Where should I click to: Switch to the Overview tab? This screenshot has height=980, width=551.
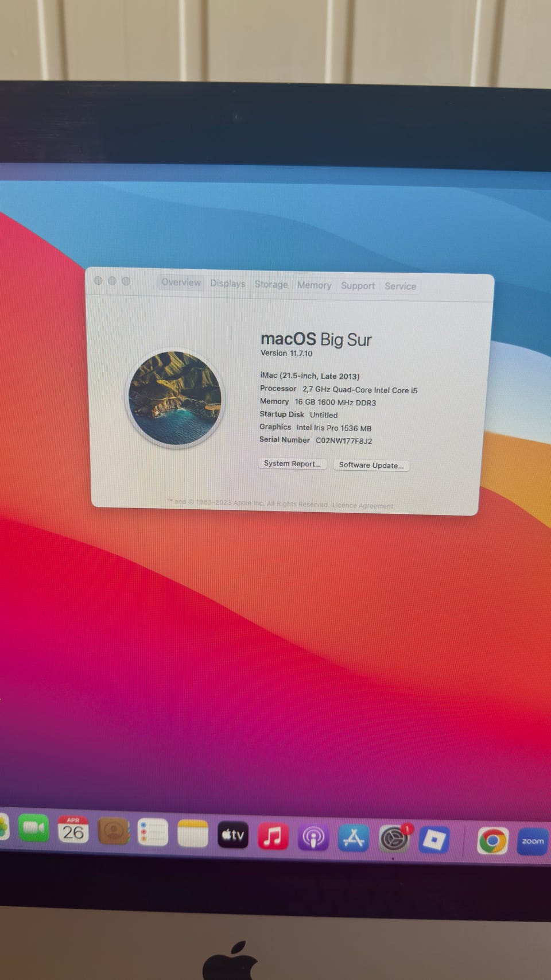point(181,282)
